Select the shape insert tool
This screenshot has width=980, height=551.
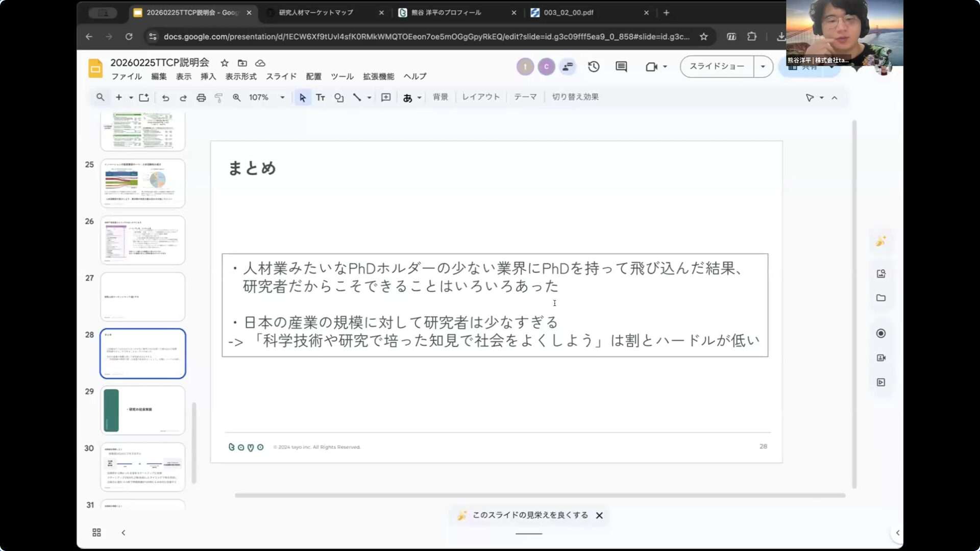click(x=339, y=97)
